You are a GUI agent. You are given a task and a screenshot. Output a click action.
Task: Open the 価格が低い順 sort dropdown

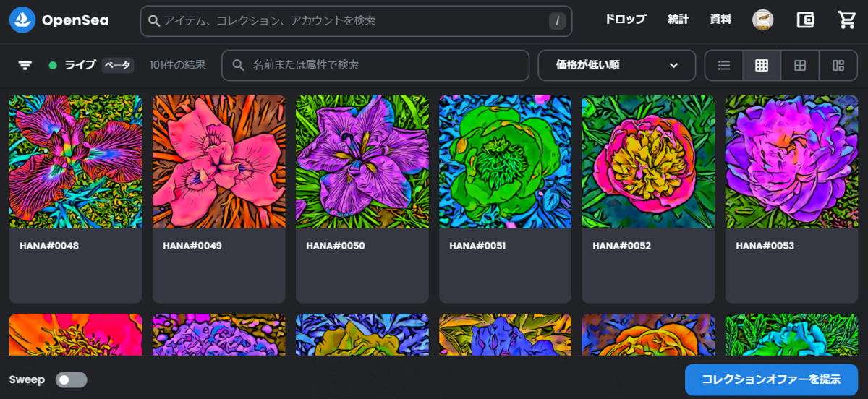617,65
